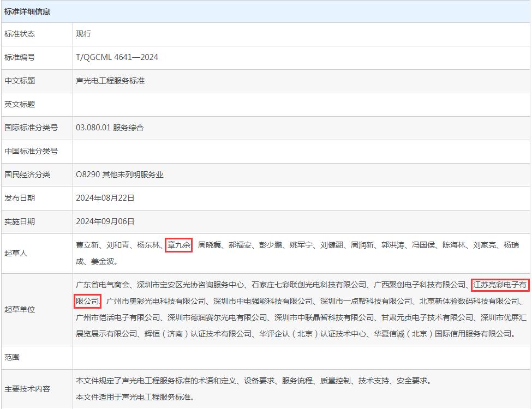Click the 英文标题 row label

click(20, 104)
